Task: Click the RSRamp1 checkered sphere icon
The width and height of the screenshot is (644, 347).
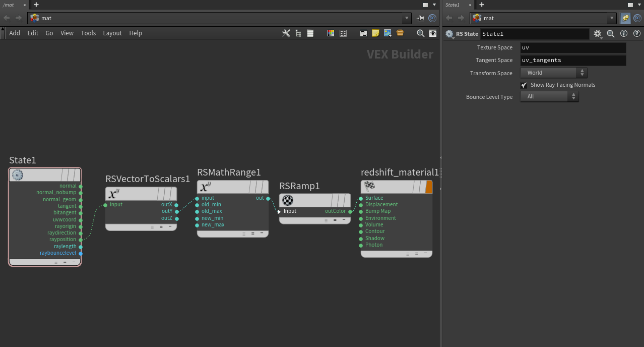Action: coord(288,200)
